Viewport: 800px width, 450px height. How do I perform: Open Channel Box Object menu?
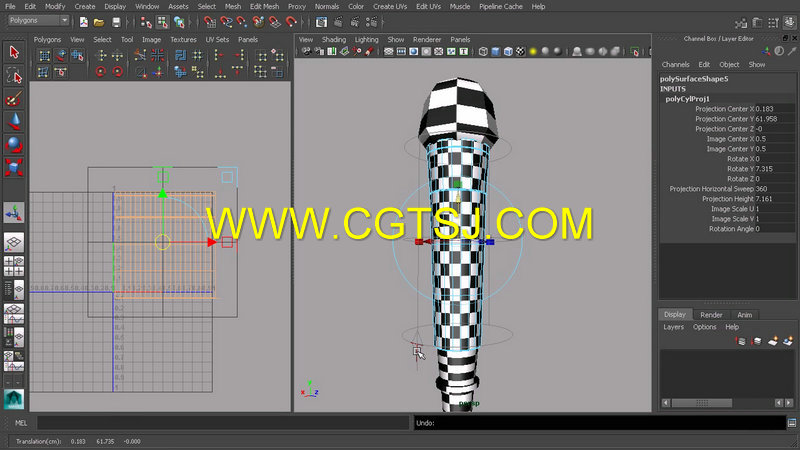coord(729,65)
